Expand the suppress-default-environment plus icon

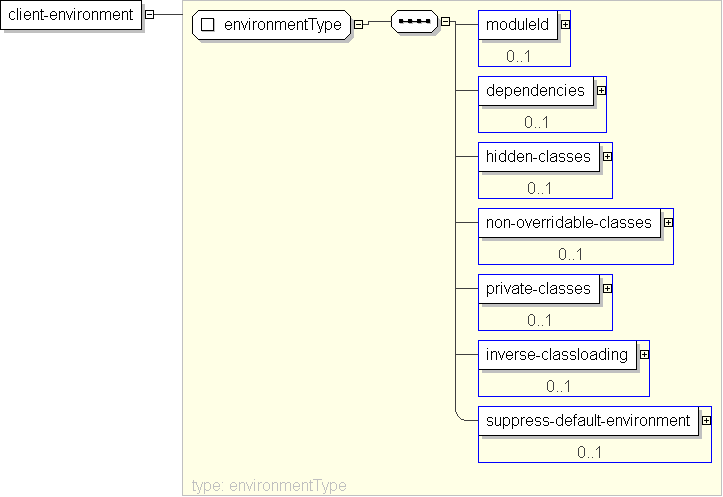706,420
